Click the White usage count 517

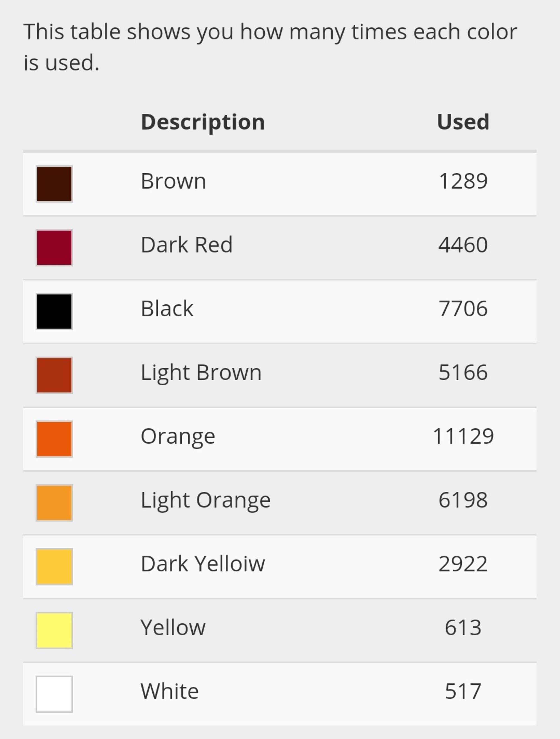coord(463,692)
